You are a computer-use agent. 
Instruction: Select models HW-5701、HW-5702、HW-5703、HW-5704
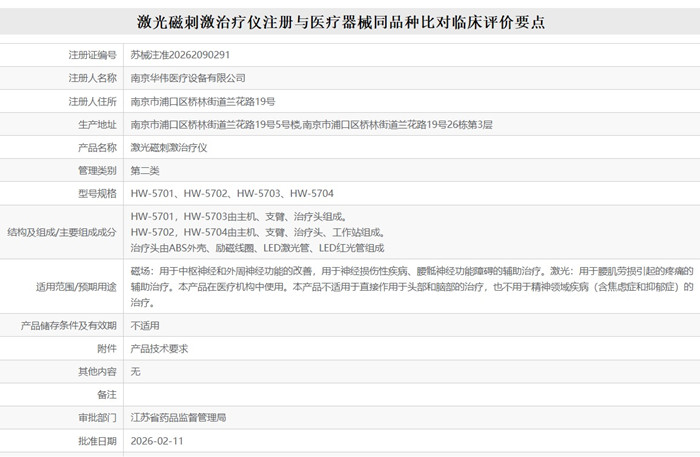tap(232, 193)
